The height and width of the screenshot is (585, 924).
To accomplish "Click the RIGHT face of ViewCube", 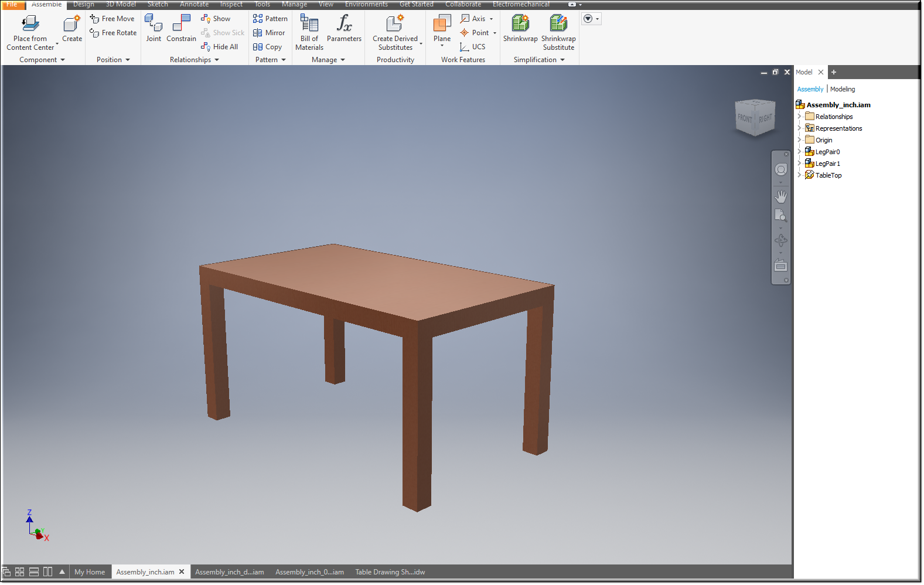I will pos(765,118).
